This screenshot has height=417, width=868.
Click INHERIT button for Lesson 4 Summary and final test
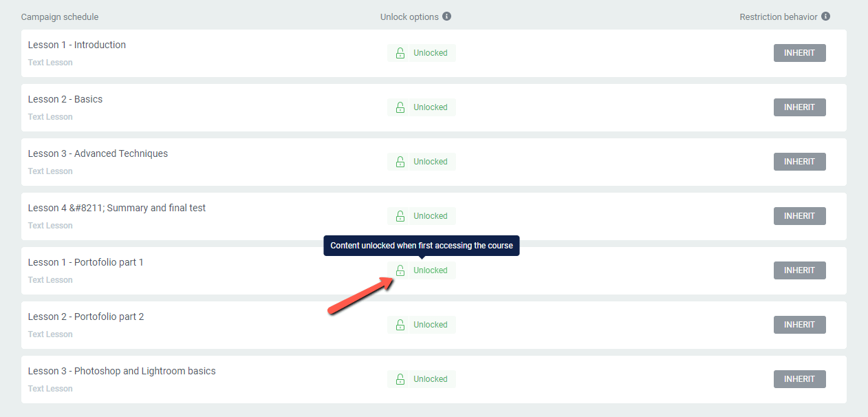[x=799, y=216]
